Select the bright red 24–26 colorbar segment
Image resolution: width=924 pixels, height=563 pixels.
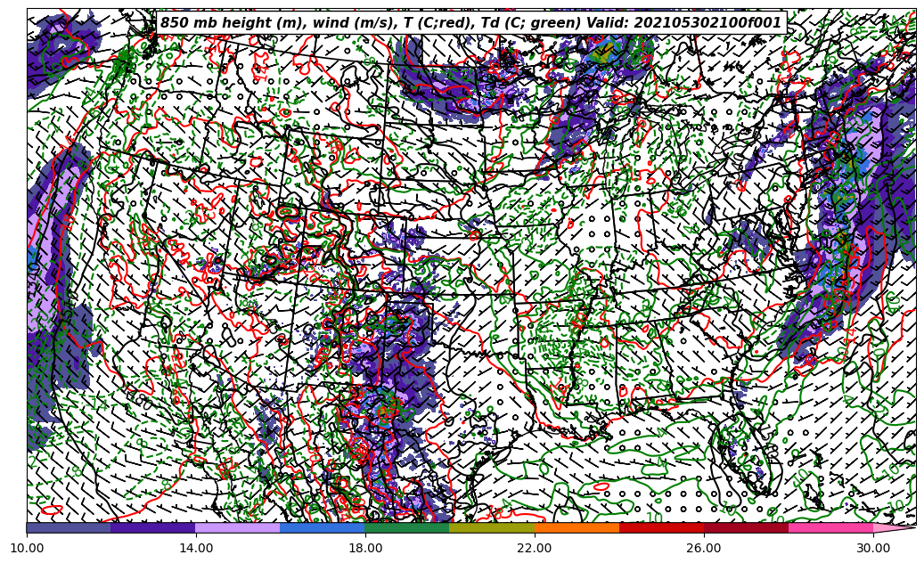click(x=661, y=528)
